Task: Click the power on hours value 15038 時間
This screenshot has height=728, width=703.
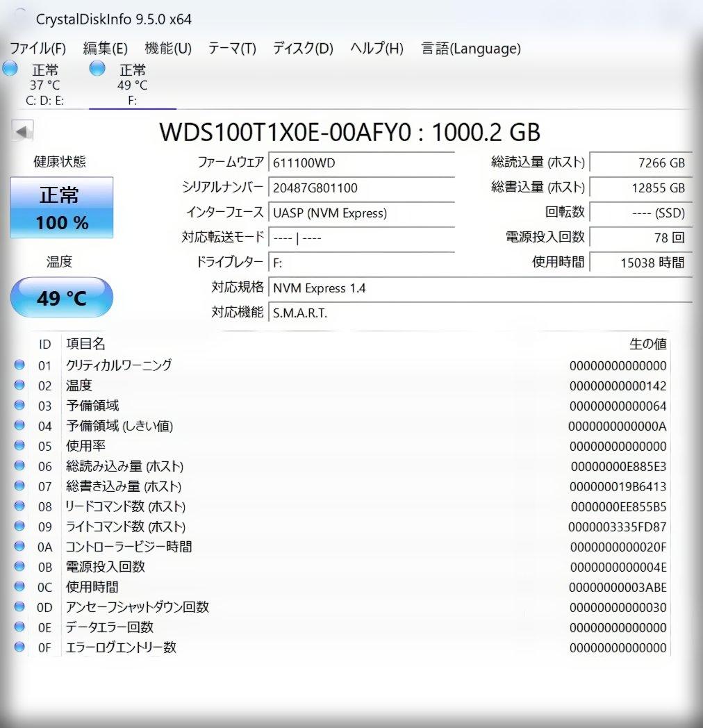Action: pos(640,263)
